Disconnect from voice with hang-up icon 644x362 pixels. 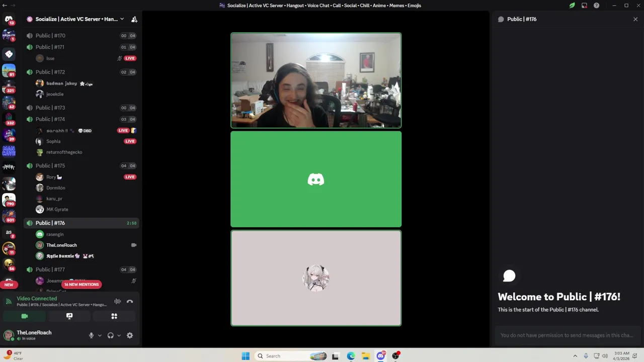click(130, 302)
